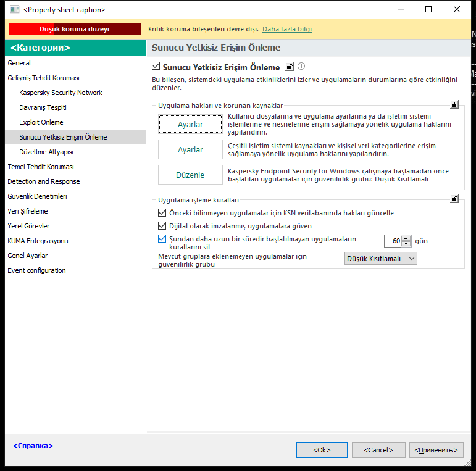Click the Düşük koruma düzeyi status banner
Screen dimensions: 476x471
coord(75,29)
